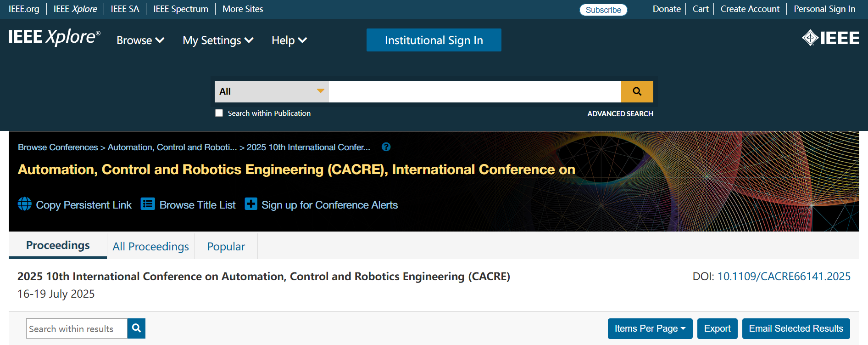Viewport: 868px width, 345px height.
Task: Click the Institutional Sign In button
Action: pyautogui.click(x=434, y=40)
